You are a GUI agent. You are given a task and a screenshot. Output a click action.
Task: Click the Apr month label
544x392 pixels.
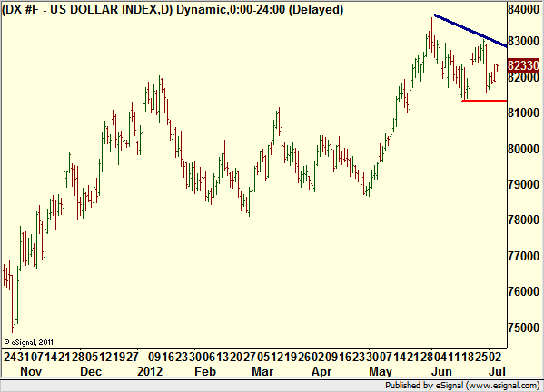click(x=321, y=371)
